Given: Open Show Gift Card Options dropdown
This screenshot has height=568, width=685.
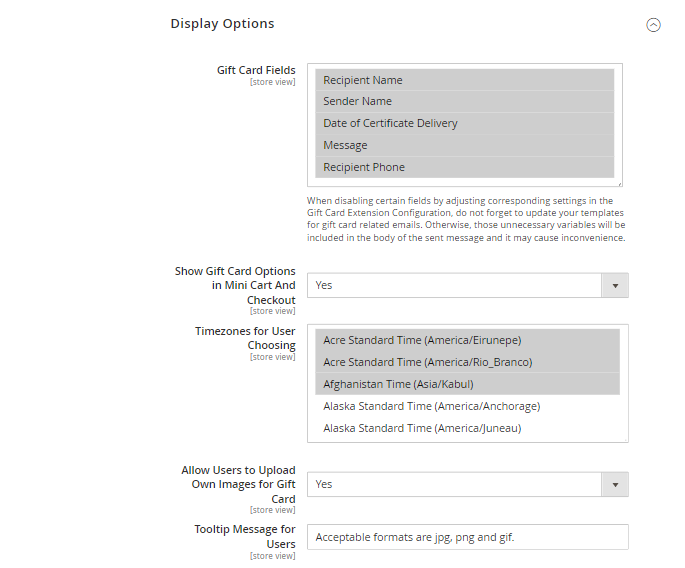Looking at the screenshot, I should (455, 285).
